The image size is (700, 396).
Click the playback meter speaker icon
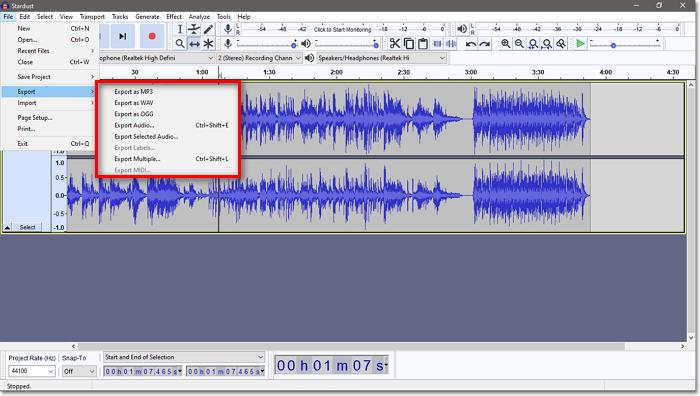[x=462, y=29]
